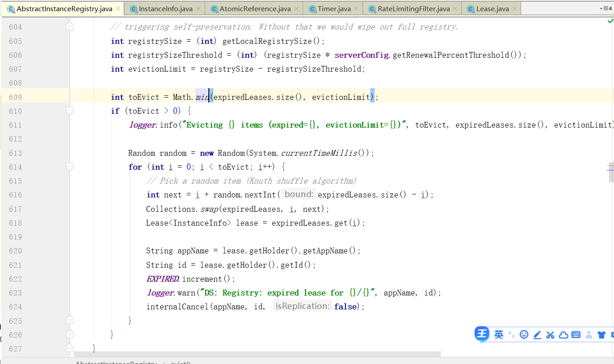Click the Java class icon on Lease.java tab
Image resolution: width=614 pixels, height=364 pixels.
(471, 9)
